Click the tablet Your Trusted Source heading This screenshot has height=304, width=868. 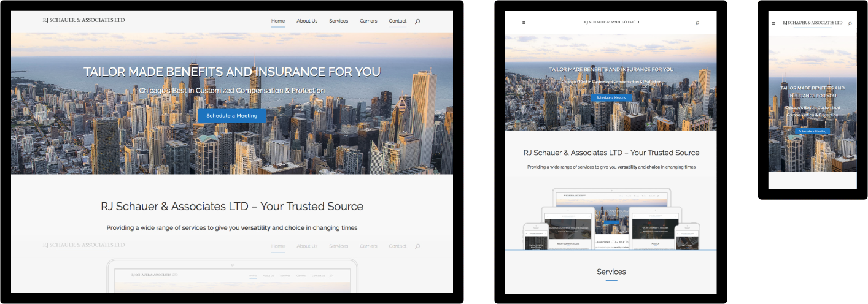pos(611,153)
